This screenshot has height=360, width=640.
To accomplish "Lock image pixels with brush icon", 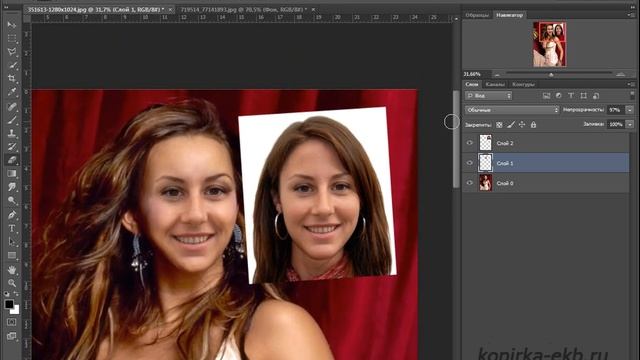I will point(511,125).
